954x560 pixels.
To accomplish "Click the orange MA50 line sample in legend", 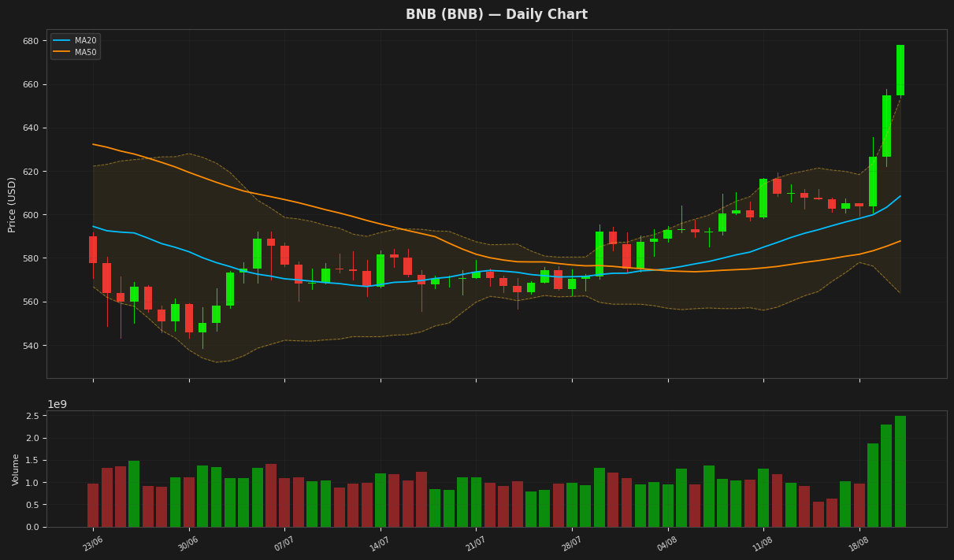I will [61, 52].
